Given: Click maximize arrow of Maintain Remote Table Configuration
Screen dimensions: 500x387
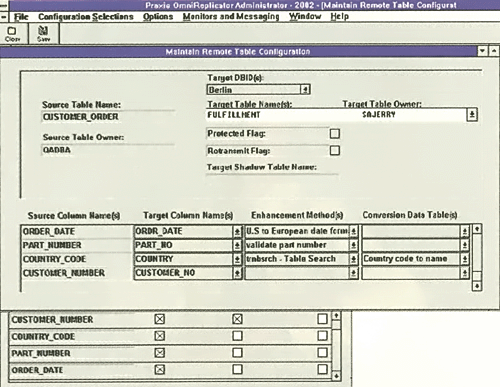Looking at the screenshot, I should click(494, 51).
